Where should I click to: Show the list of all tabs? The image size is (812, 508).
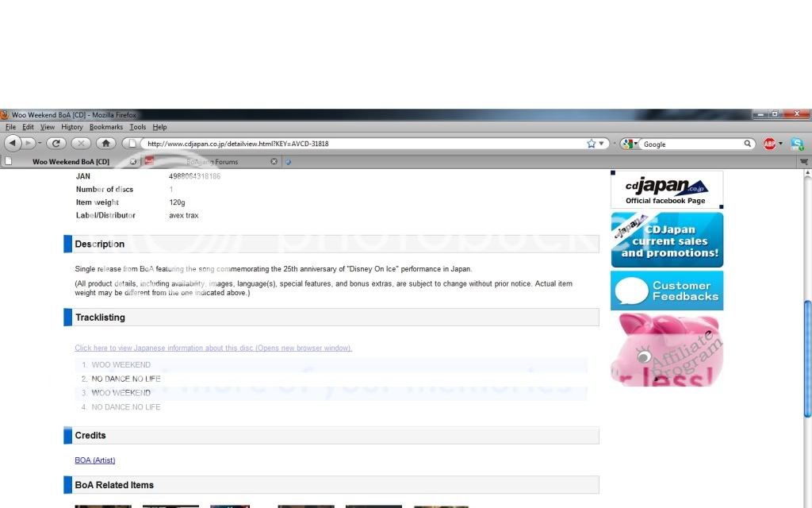tap(804, 162)
